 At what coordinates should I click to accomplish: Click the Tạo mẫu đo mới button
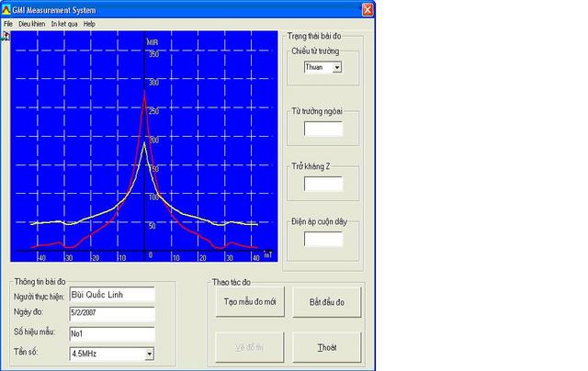[250, 302]
